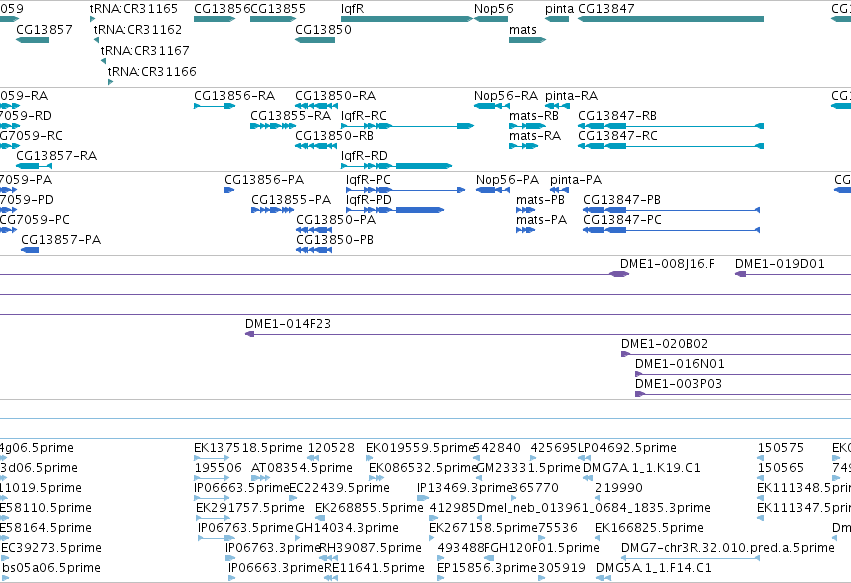
Task: Select protein mats-PA
Action: (525, 230)
